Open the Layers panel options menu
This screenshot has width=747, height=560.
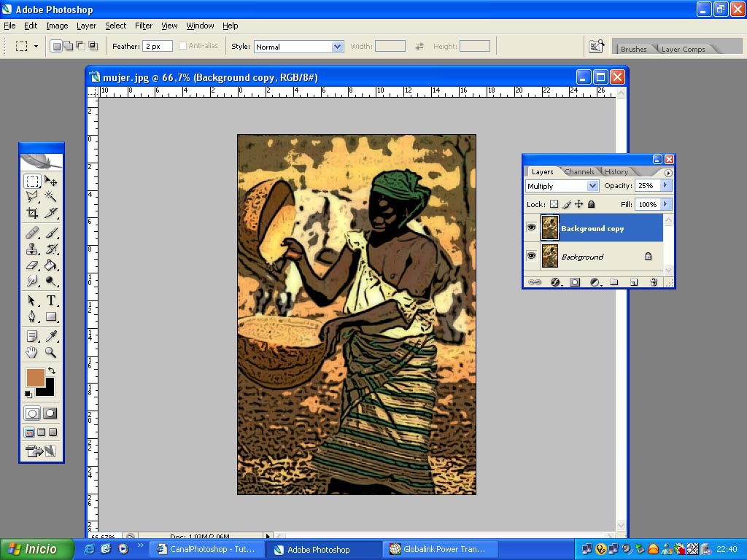(x=668, y=173)
